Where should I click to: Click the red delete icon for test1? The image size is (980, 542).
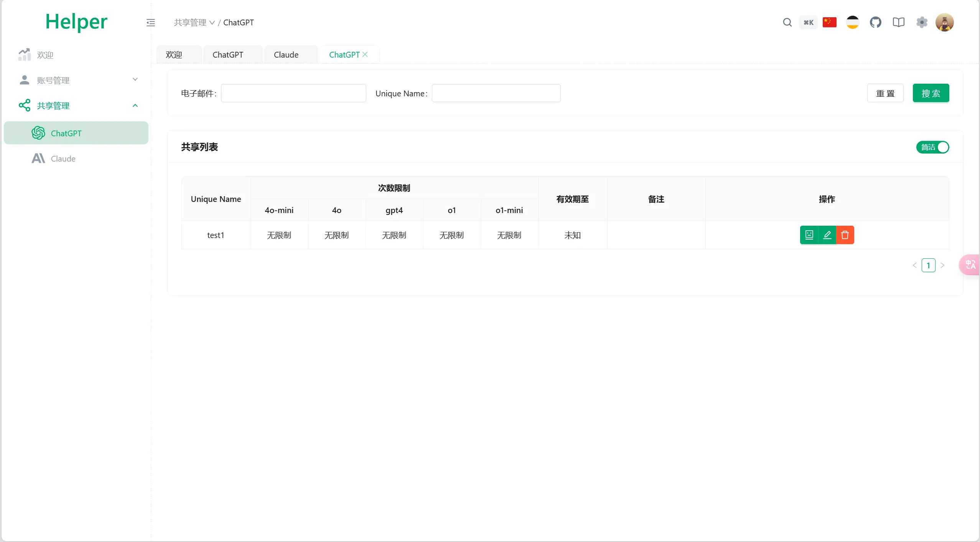845,235
